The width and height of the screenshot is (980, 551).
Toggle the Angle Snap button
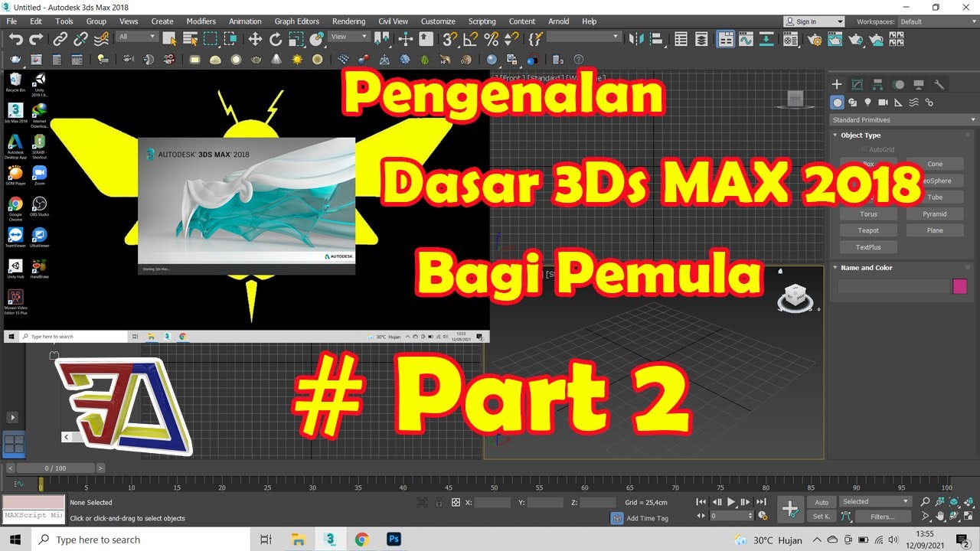click(471, 38)
